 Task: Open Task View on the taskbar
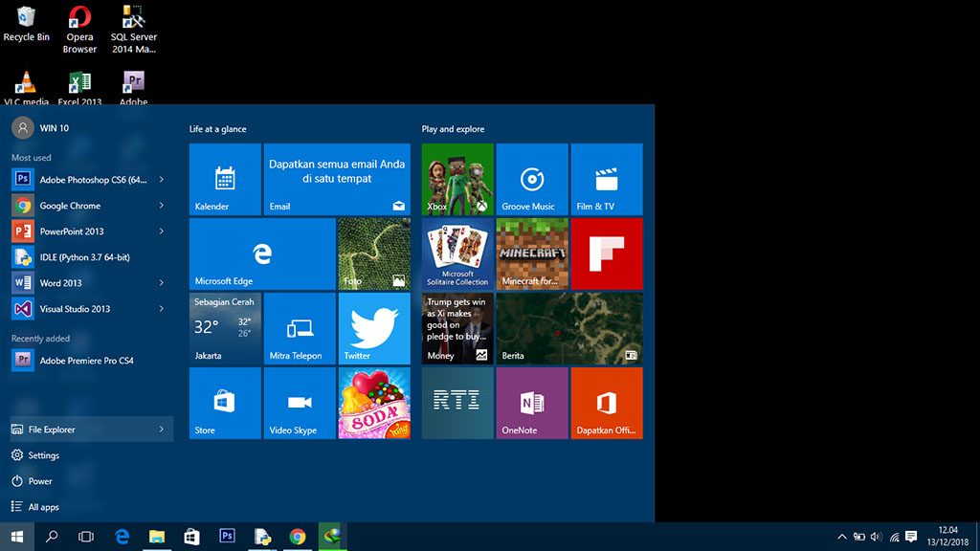pos(86,537)
